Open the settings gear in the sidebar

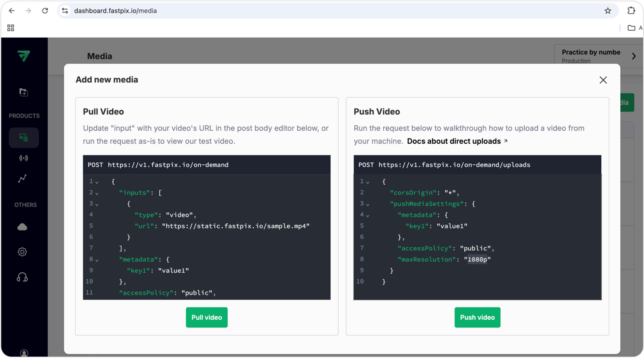[22, 252]
